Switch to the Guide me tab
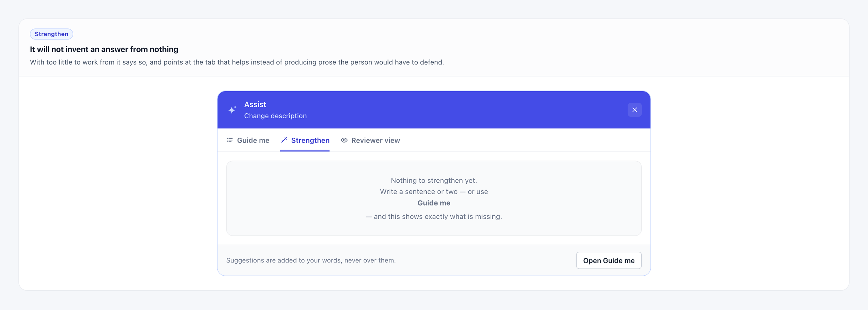Image resolution: width=868 pixels, height=310 pixels. pos(248,140)
